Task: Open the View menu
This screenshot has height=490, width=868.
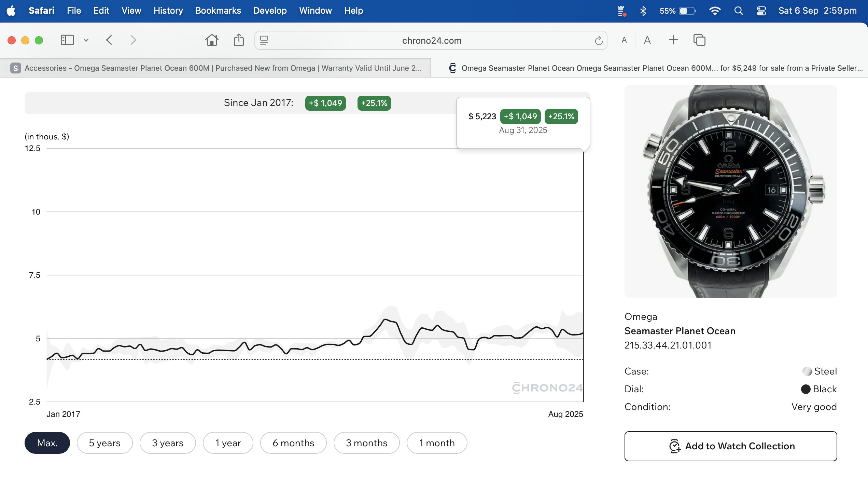Action: click(x=131, y=11)
